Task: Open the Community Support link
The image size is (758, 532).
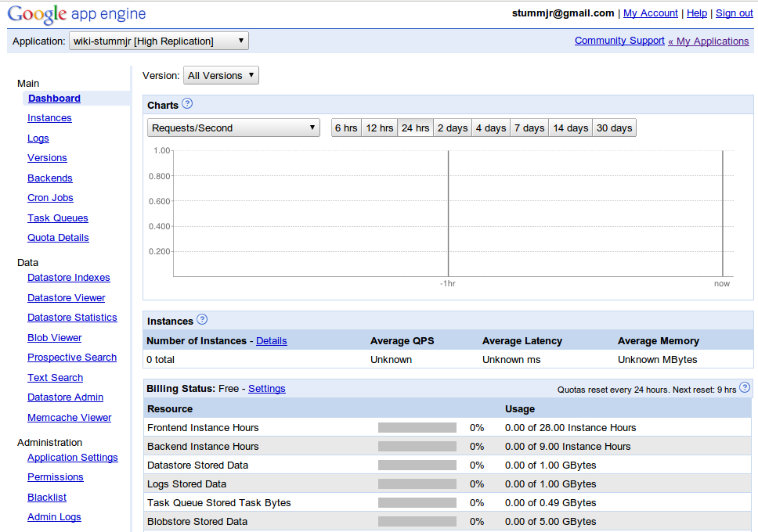Action: click(619, 41)
